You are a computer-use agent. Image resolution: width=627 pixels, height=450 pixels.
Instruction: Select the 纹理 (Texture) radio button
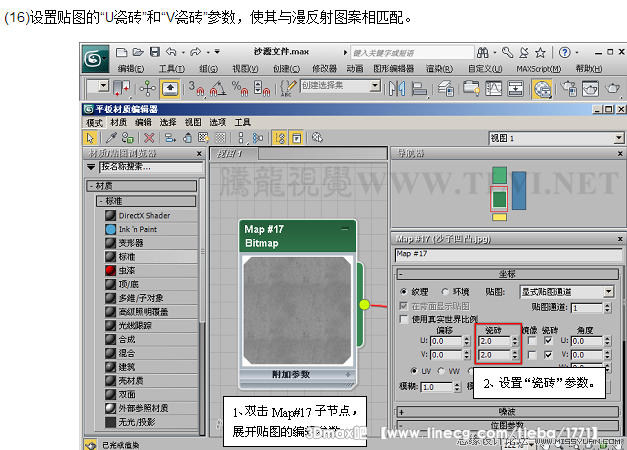point(403,292)
